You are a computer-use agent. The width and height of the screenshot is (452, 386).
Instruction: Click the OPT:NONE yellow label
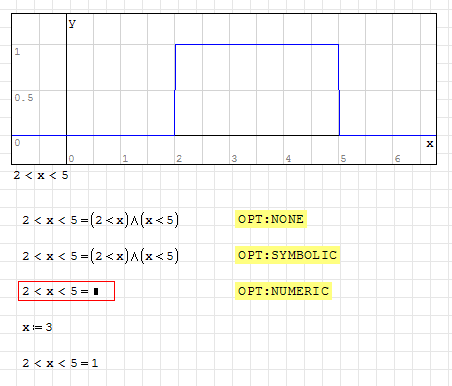[x=271, y=219]
